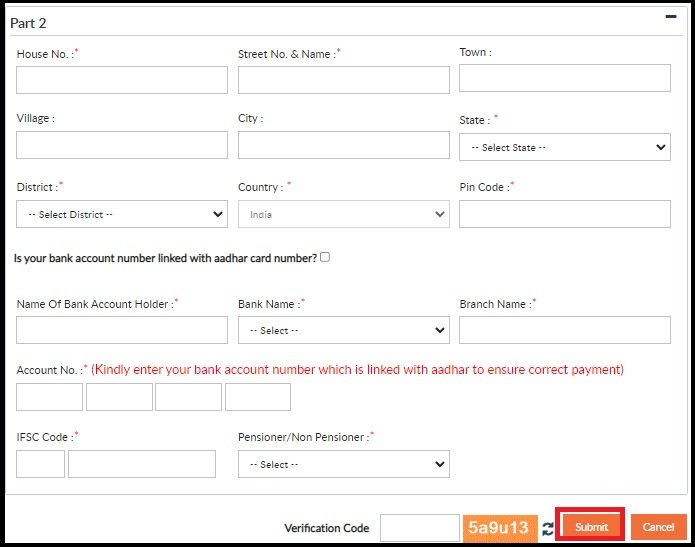Refresh the verification code captcha
This screenshot has width=695, height=547.
pyautogui.click(x=548, y=528)
